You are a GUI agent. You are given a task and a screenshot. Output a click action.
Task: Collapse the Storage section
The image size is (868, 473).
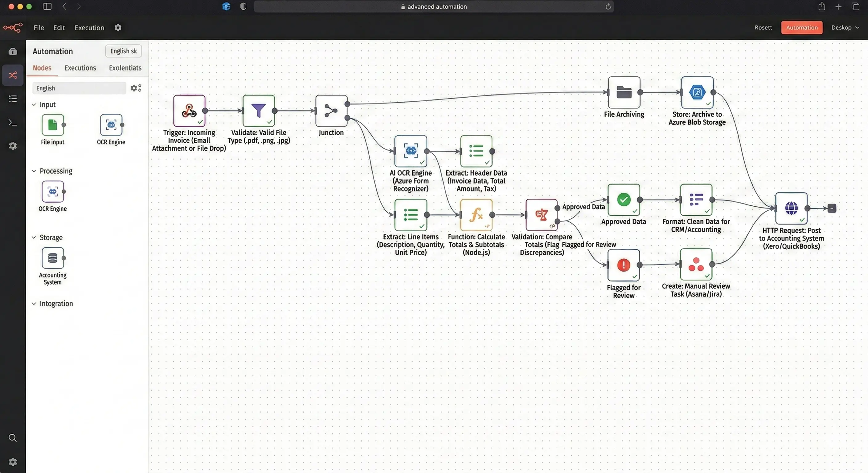pyautogui.click(x=34, y=237)
